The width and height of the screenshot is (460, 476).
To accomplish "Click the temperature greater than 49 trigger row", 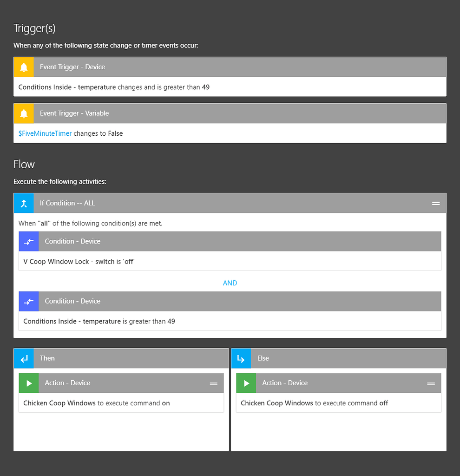I will (114, 87).
